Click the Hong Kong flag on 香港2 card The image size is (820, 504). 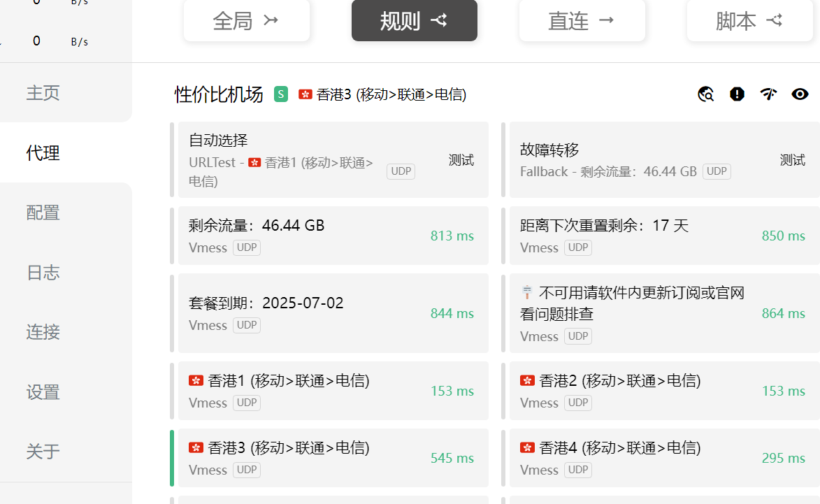point(527,380)
